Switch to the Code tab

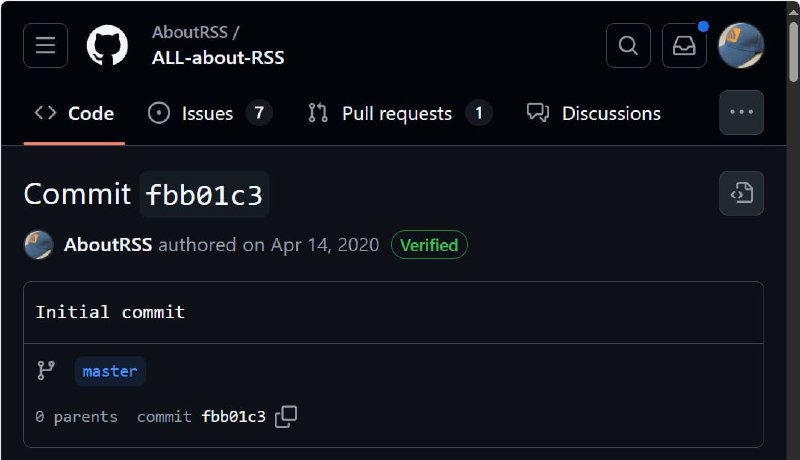point(74,114)
